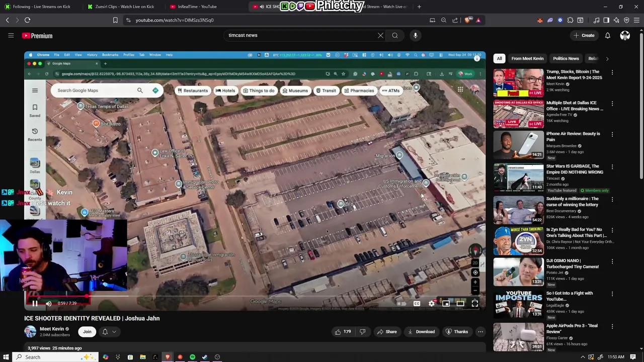644x362 pixels.
Task: Download the video
Action: pyautogui.click(x=421, y=332)
